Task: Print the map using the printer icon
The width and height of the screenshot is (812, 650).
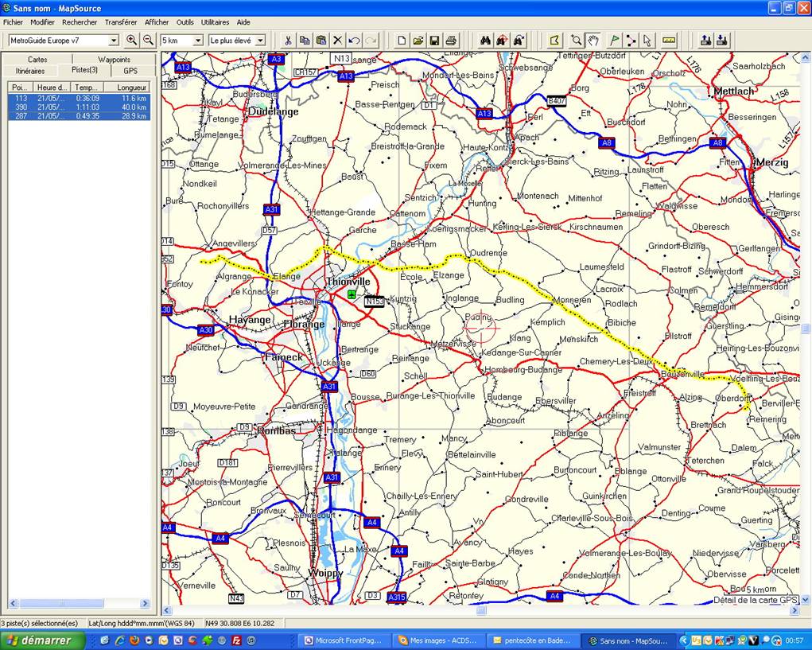Action: pos(451,40)
